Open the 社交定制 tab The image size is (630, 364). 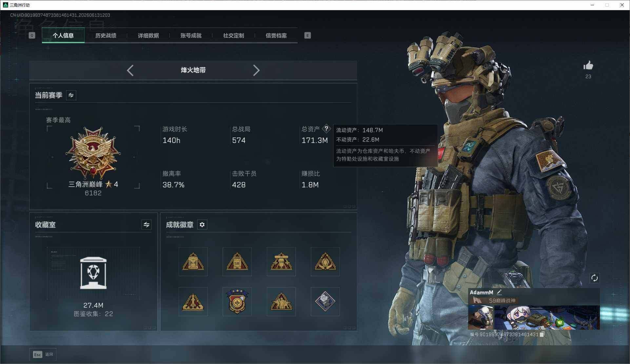pyautogui.click(x=234, y=35)
